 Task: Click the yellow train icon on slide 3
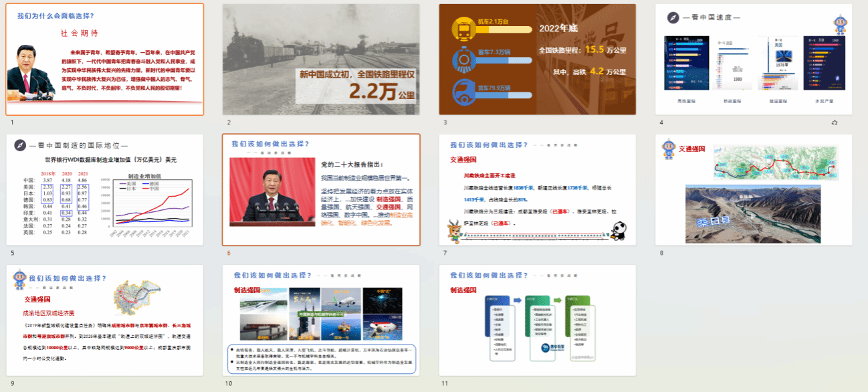(x=463, y=28)
